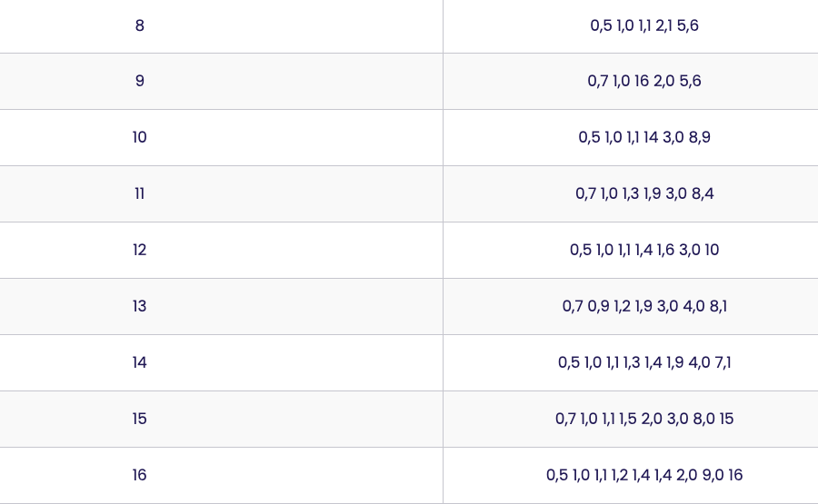The image size is (818, 504).
Task: Click values cell '0,5 1,0 1,1 2,1 5,6'
Action: tap(631, 26)
